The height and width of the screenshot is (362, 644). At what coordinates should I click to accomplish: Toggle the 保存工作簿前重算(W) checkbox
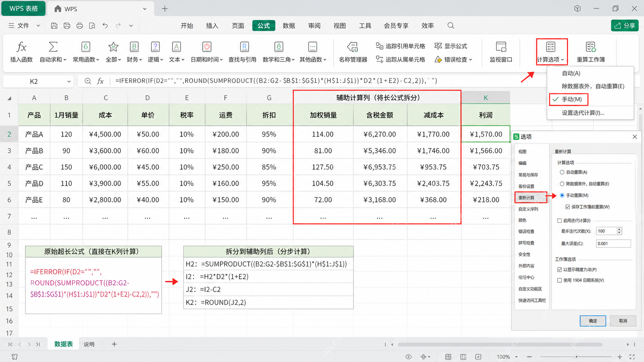568,207
